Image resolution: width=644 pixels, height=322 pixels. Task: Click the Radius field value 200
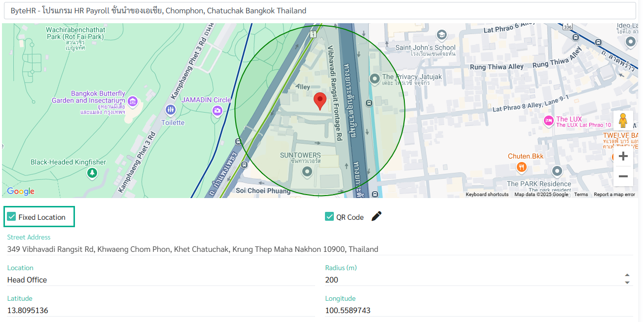[x=473, y=280]
